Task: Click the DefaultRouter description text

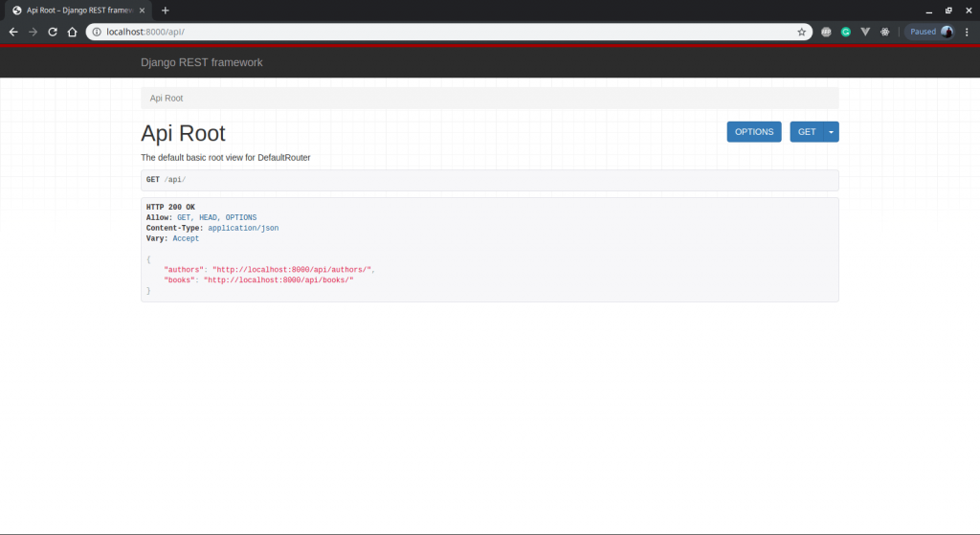Action: 225,158
